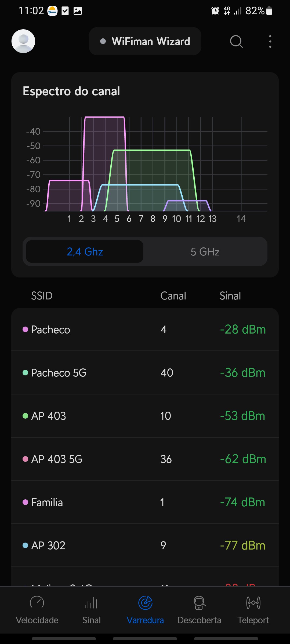The width and height of the screenshot is (290, 644).
Task: Open the WiFiman Wizard device selector
Action: [145, 41]
